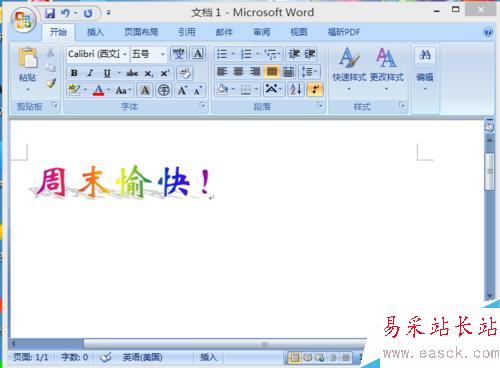
Task: Open Quick Styles gallery
Action: coord(349,69)
